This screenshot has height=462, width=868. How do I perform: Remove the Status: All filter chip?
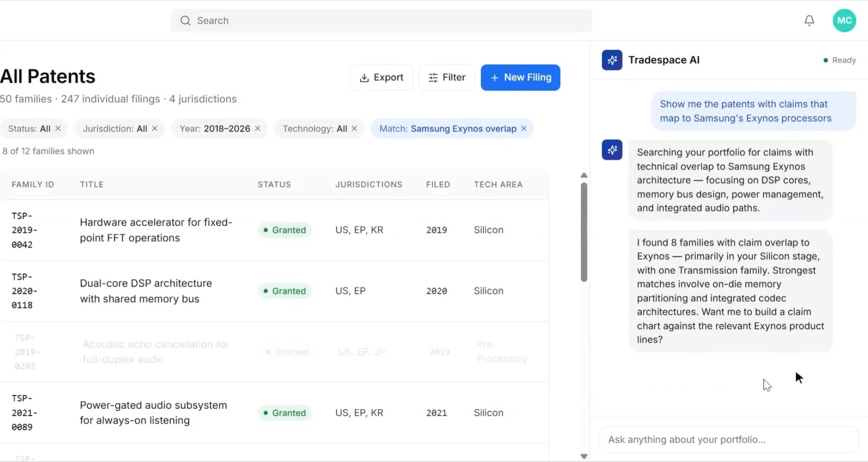click(x=58, y=128)
